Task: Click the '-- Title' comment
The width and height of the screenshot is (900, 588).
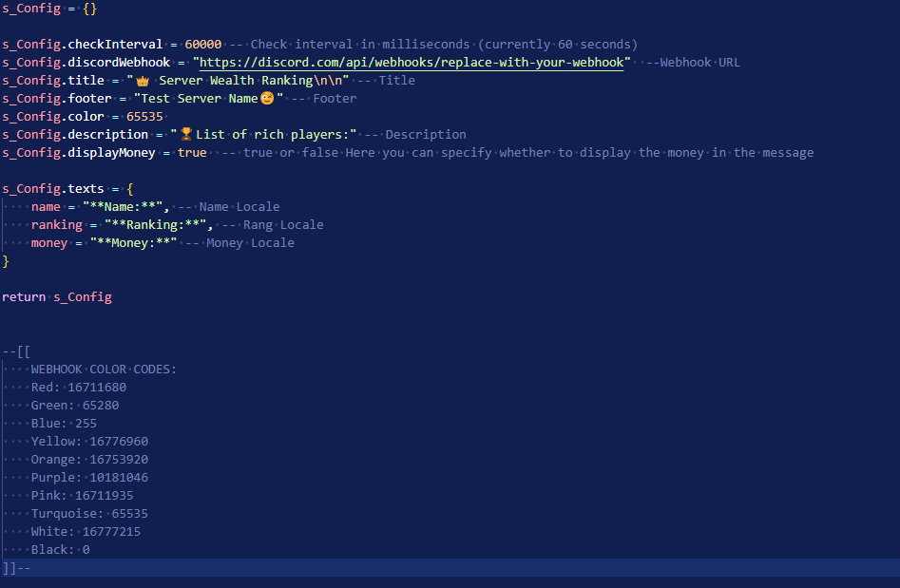Action: pos(386,81)
